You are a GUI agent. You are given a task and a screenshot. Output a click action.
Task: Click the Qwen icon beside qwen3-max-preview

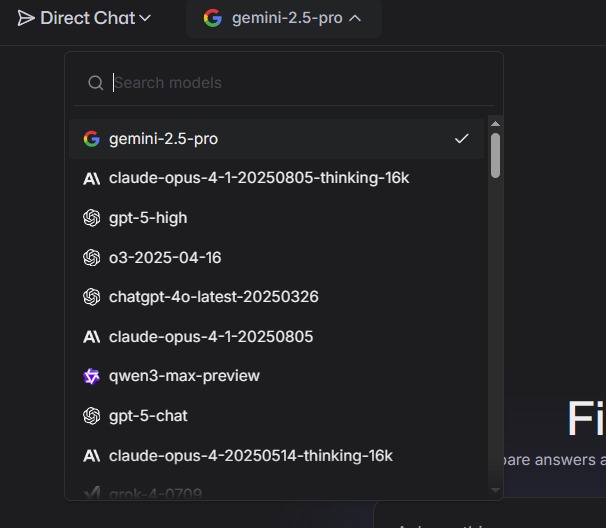(x=92, y=376)
